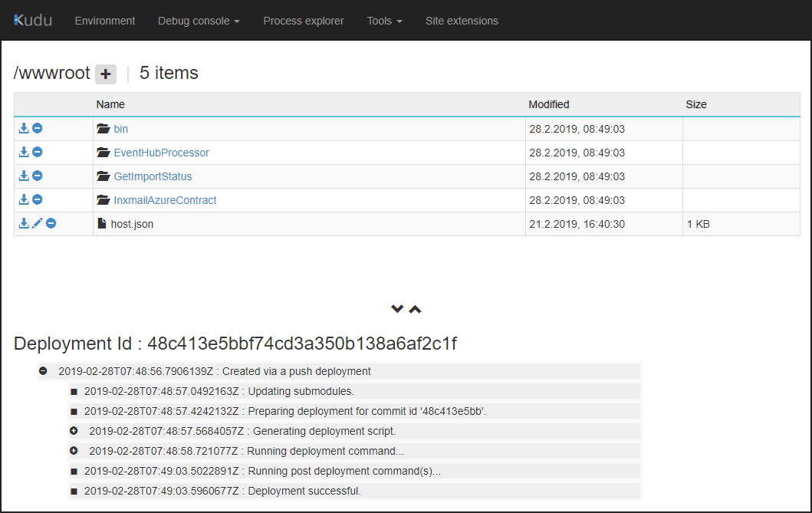The width and height of the screenshot is (812, 513).
Task: Click the bin folder icon
Action: click(x=104, y=128)
